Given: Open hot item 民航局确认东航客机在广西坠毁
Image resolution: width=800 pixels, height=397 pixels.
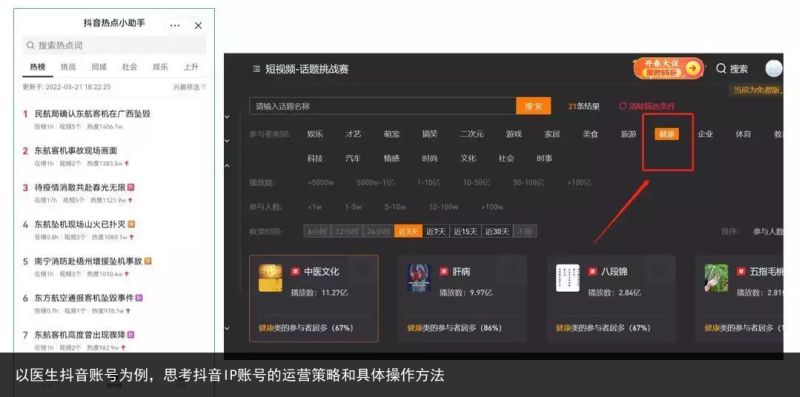Looking at the screenshot, I should click(x=93, y=114).
